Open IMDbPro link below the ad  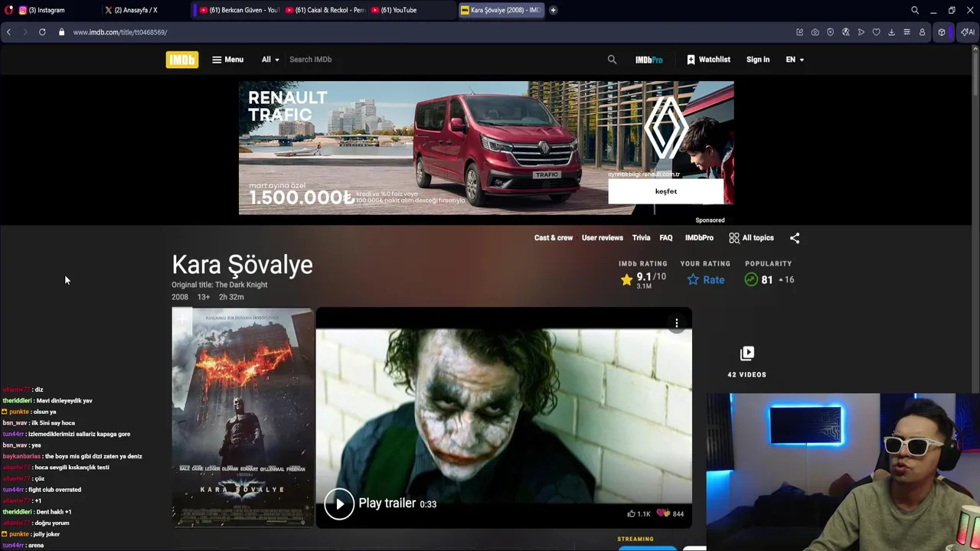pyautogui.click(x=699, y=238)
